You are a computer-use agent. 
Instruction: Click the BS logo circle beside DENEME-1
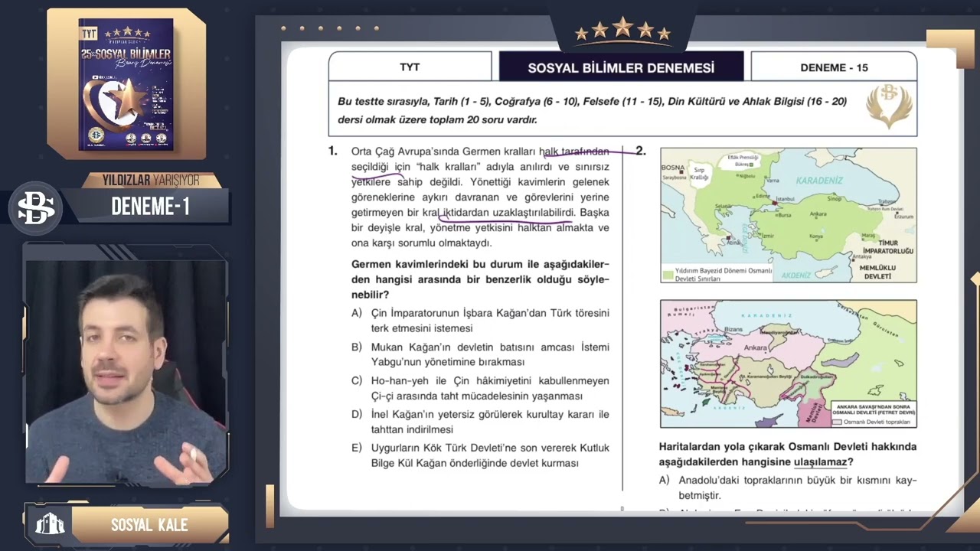click(35, 207)
